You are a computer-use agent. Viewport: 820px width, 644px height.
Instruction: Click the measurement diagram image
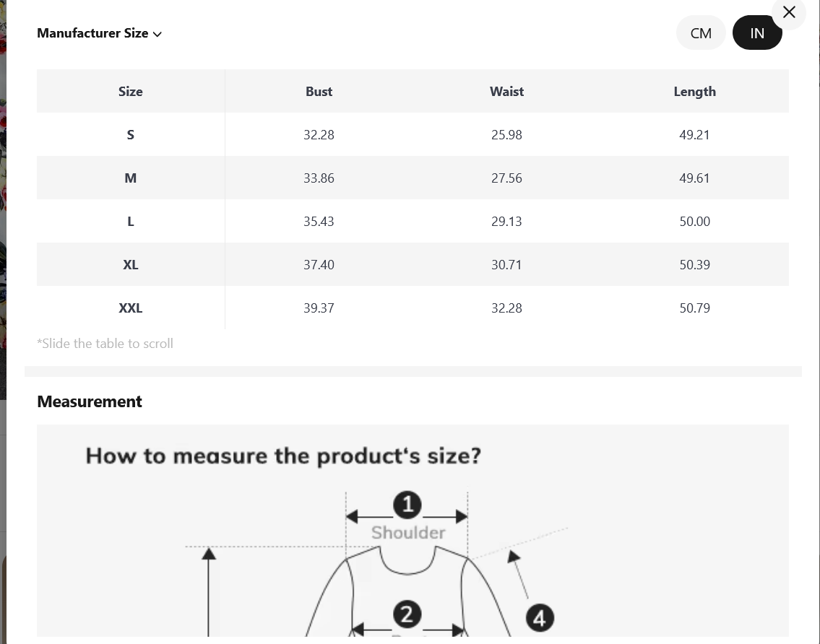click(413, 531)
